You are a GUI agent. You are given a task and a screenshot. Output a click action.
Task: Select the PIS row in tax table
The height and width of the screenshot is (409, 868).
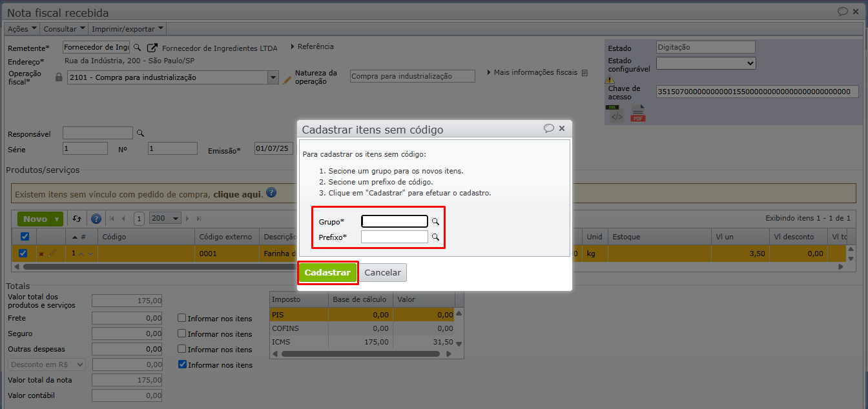point(362,314)
